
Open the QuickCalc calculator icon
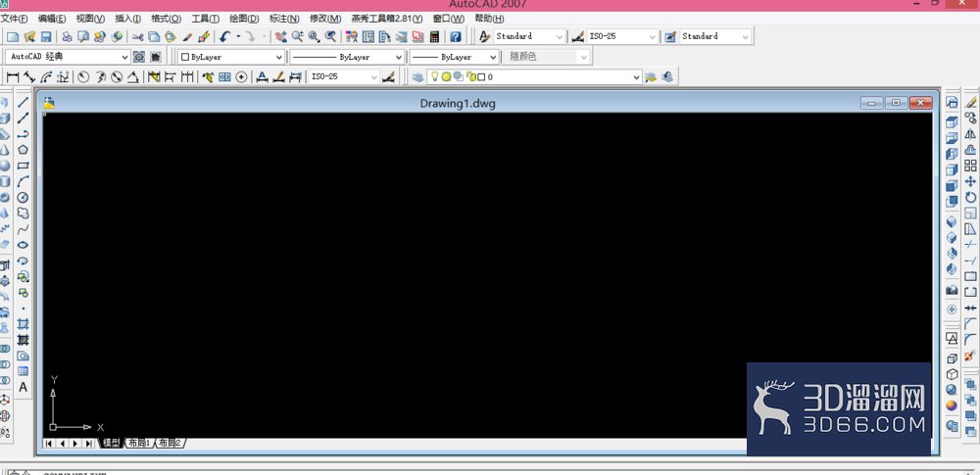[434, 37]
